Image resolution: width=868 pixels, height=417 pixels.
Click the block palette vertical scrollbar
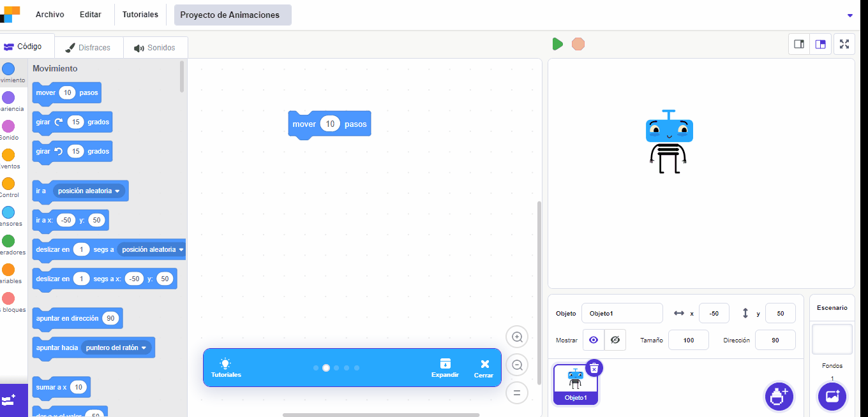point(183,77)
